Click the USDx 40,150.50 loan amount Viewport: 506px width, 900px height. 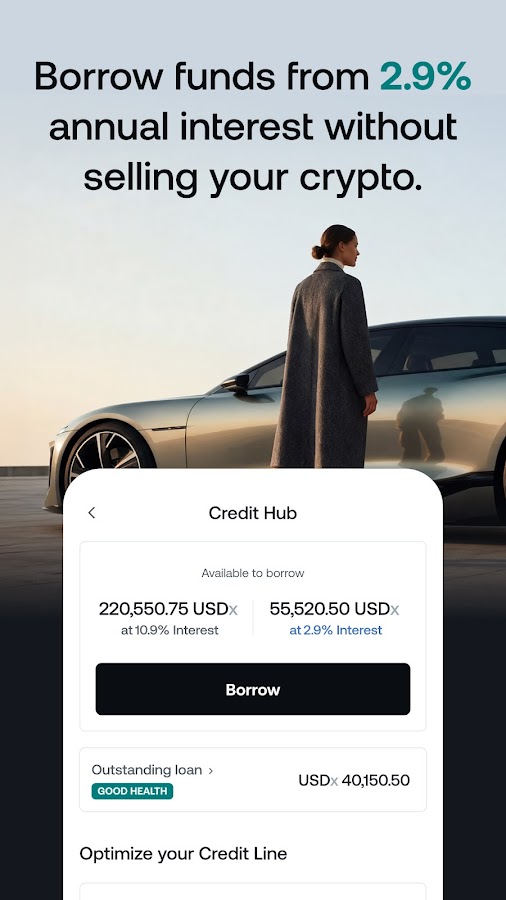[x=354, y=780]
